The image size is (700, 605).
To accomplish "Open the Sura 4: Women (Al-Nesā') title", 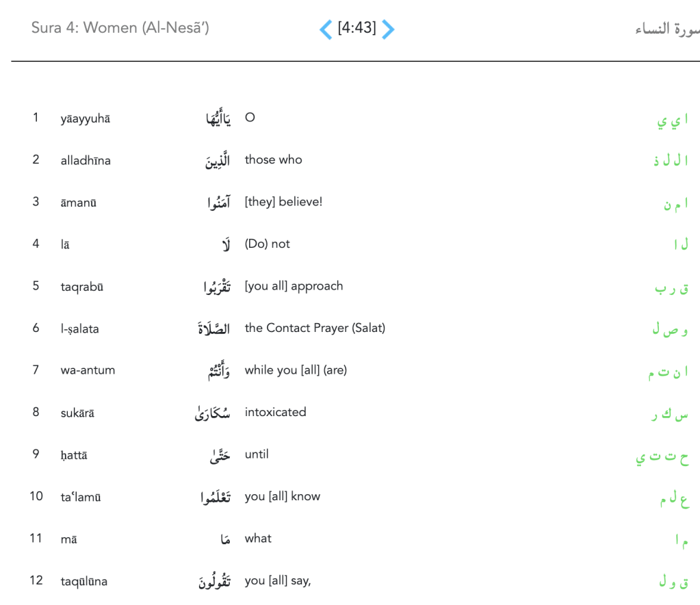I will click(120, 29).
